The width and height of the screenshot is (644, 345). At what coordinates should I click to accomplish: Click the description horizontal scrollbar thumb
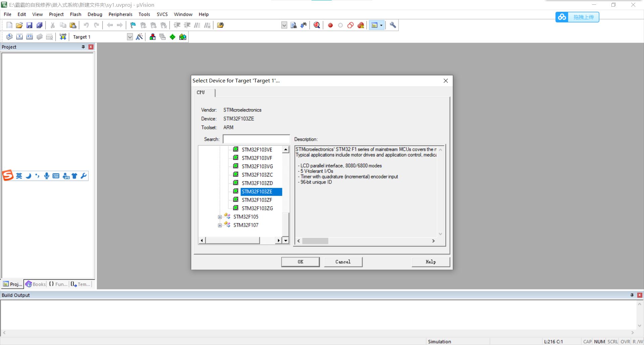(x=315, y=241)
